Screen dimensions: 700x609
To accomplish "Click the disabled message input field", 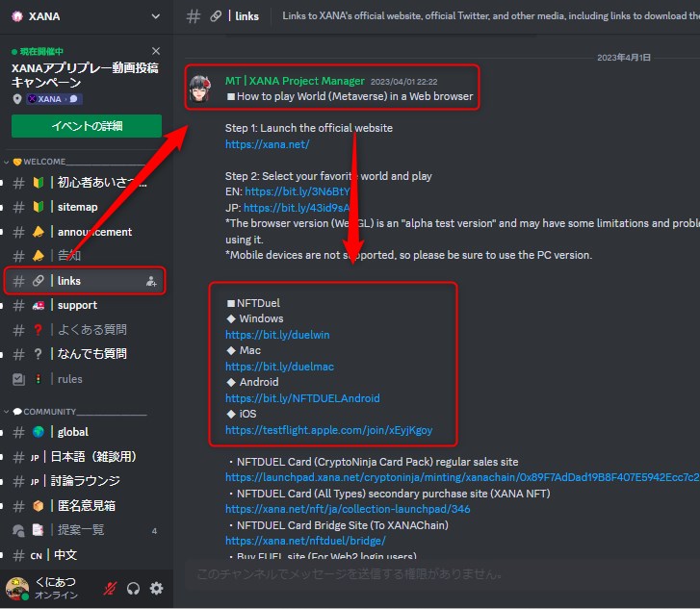I will point(442,574).
